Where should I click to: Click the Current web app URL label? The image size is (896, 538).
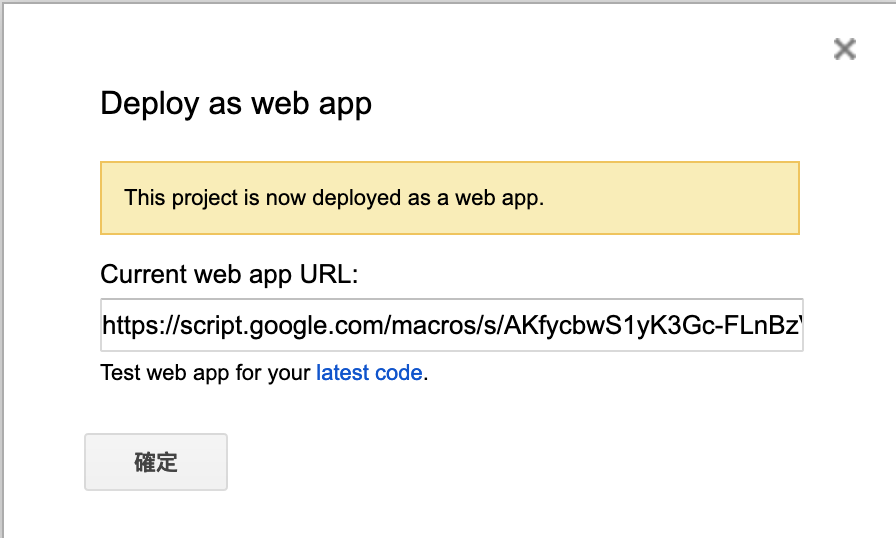(229, 274)
